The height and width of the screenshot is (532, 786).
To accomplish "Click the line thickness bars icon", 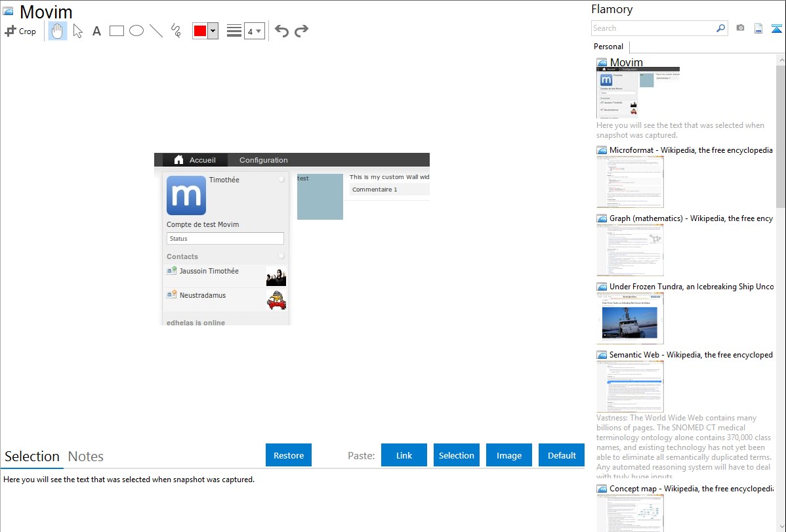I will [234, 31].
